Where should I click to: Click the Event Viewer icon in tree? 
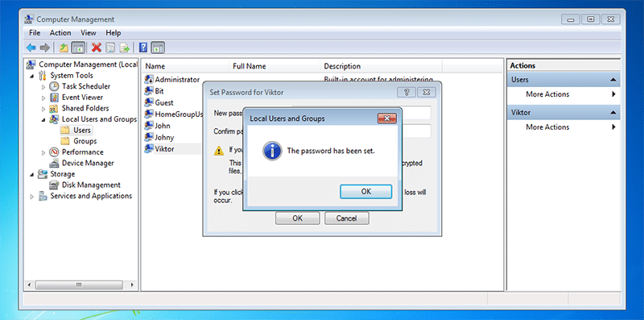[x=54, y=98]
